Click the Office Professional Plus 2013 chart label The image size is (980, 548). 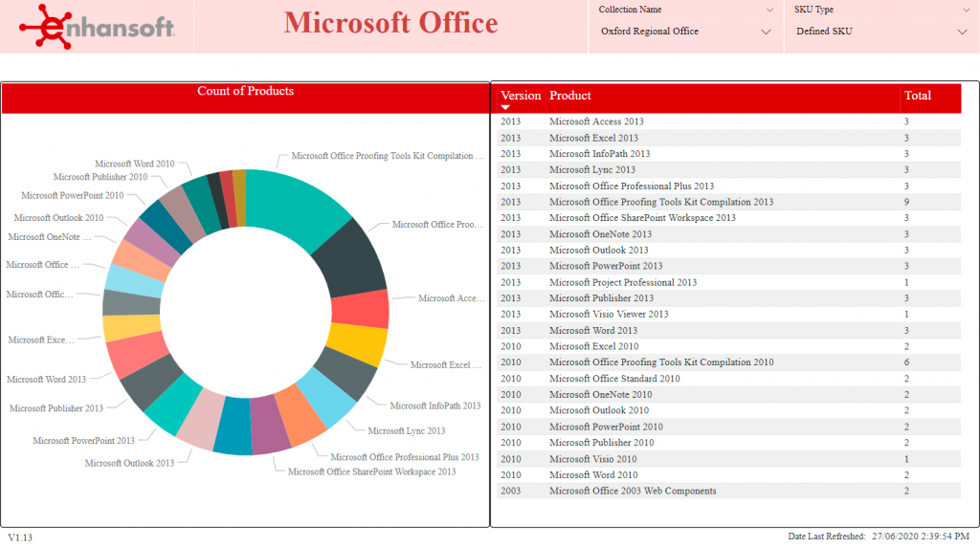coord(405,457)
